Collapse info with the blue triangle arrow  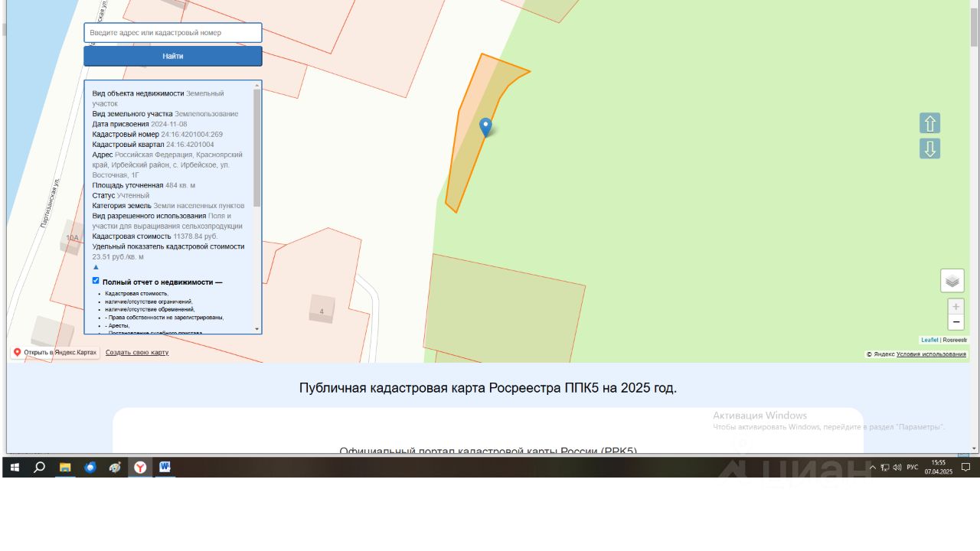[96, 267]
